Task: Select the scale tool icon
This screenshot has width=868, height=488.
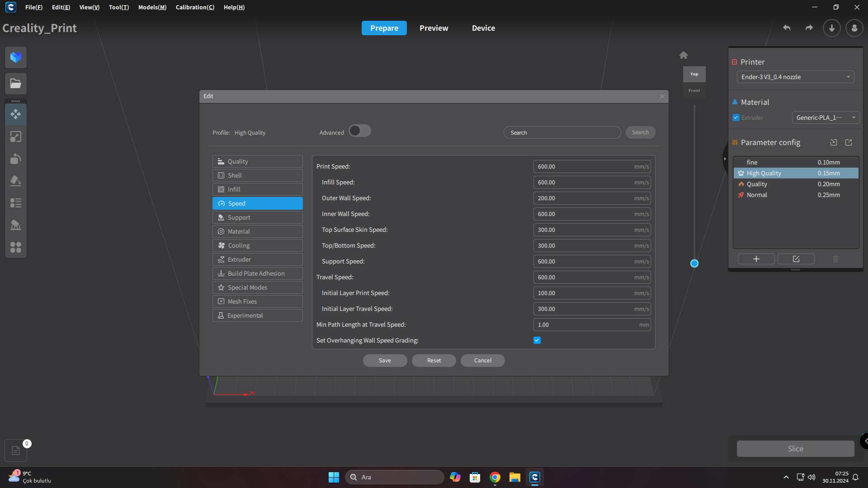Action: pos(16,136)
